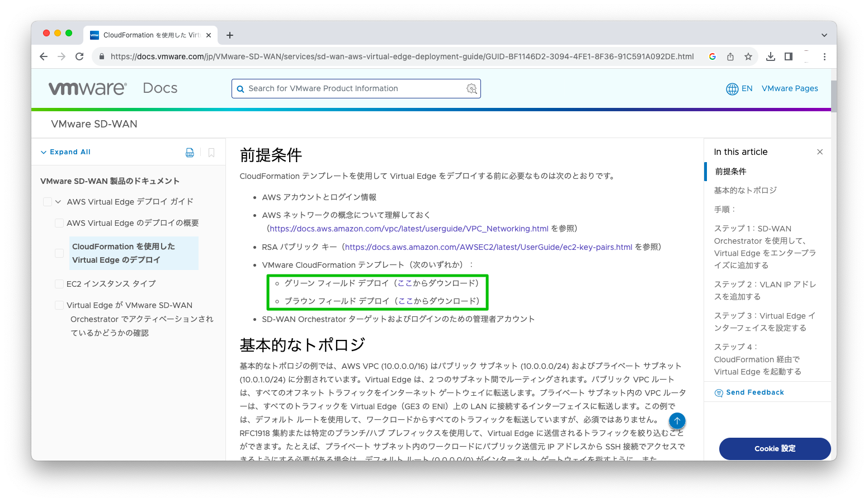This screenshot has width=868, height=502.
Task: Open Docs home link
Action: (160, 88)
